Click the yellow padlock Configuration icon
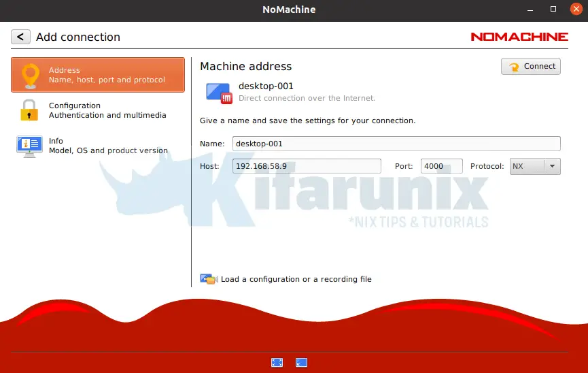The width and height of the screenshot is (588, 373). (x=29, y=110)
